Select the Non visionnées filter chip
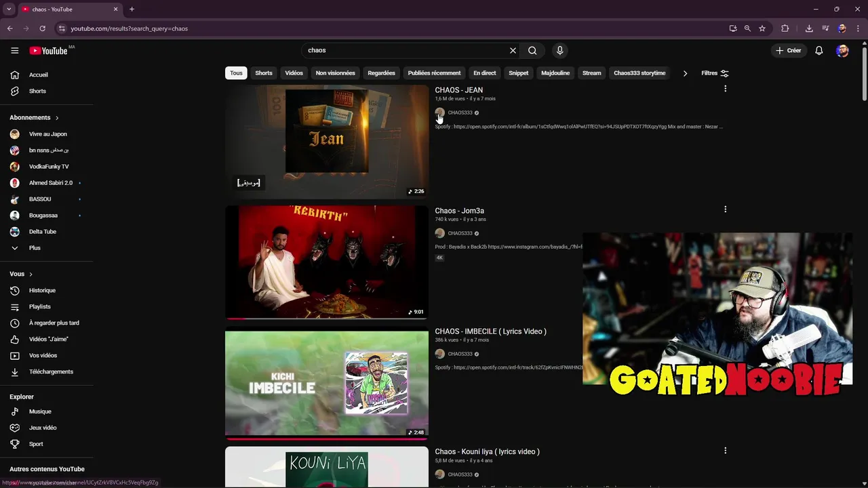This screenshot has height=488, width=868. pos(335,73)
